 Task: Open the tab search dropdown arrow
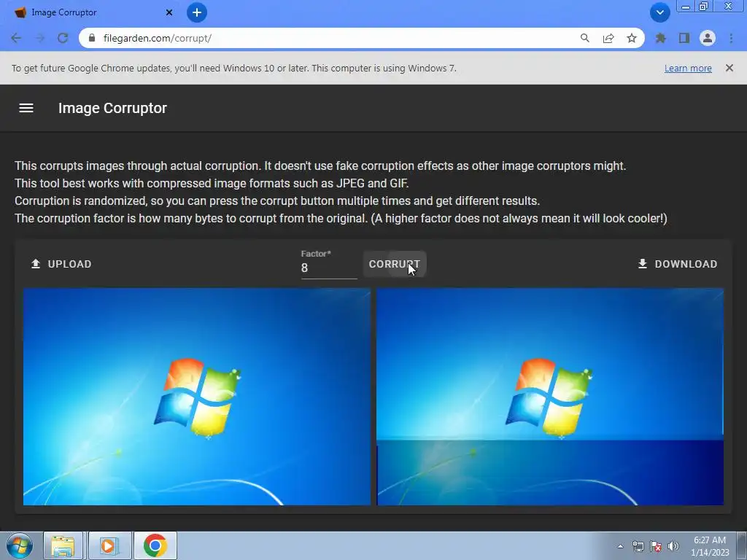pyautogui.click(x=659, y=12)
